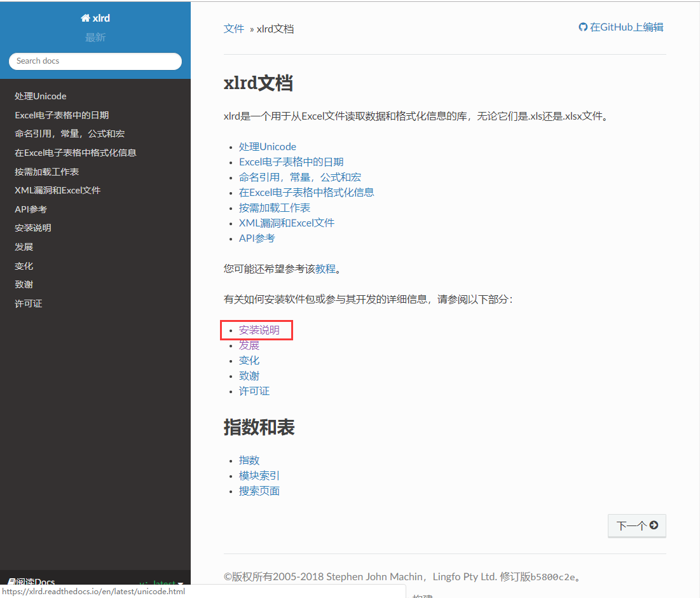Image resolution: width=700 pixels, height=598 pixels.
Task: Open the purple 安装说明 link in content
Action: 259,330
